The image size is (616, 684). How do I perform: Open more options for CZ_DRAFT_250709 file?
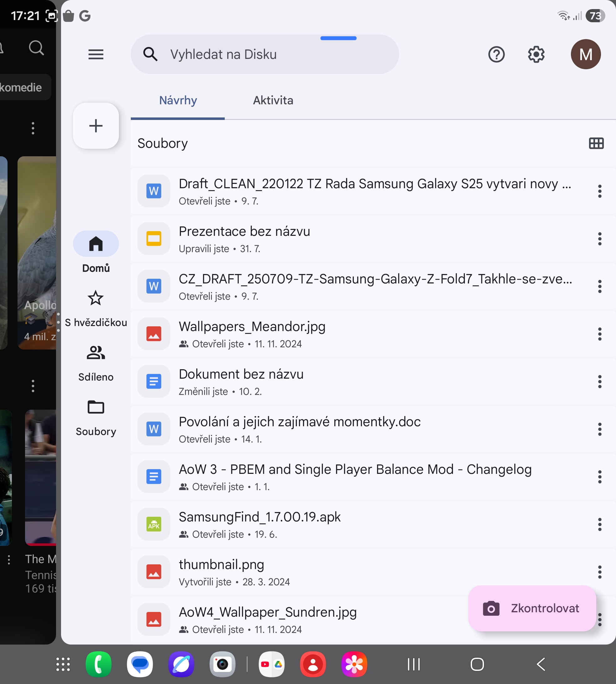[599, 287]
